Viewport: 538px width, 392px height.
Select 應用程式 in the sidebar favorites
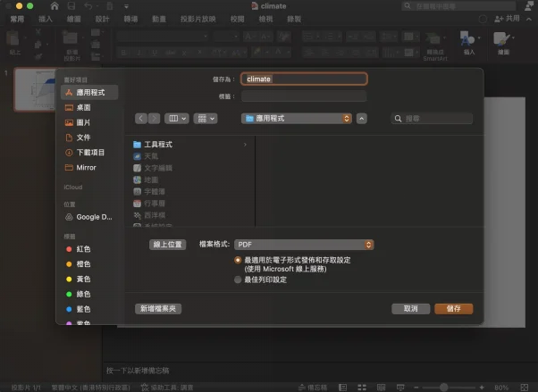pos(89,93)
